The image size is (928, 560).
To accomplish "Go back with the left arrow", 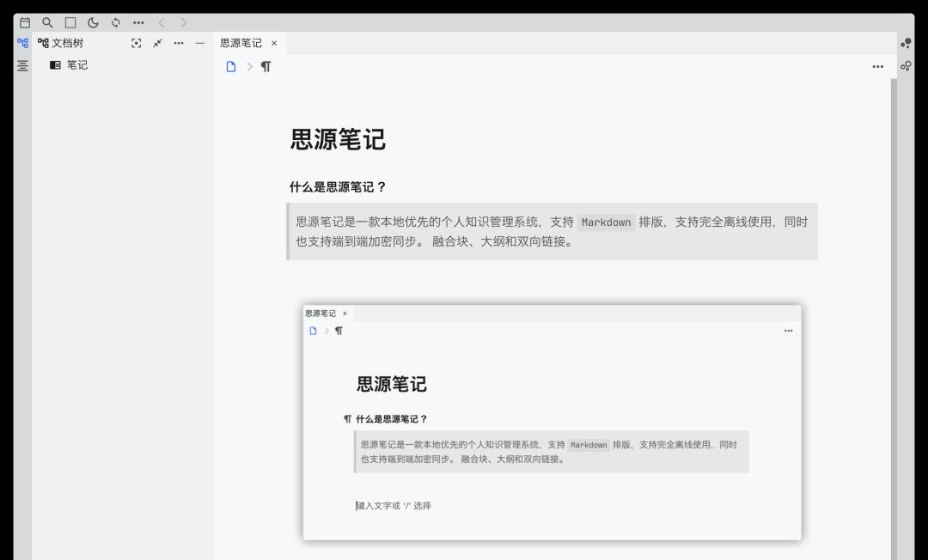I will pyautogui.click(x=162, y=22).
